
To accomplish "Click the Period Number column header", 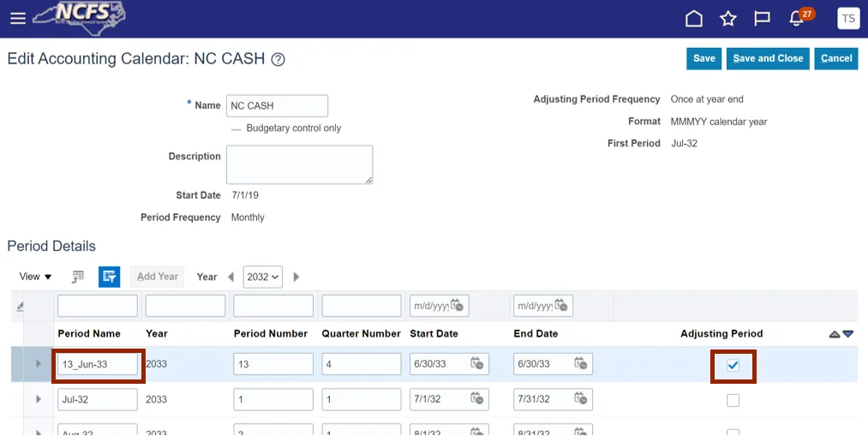I will [x=271, y=334].
